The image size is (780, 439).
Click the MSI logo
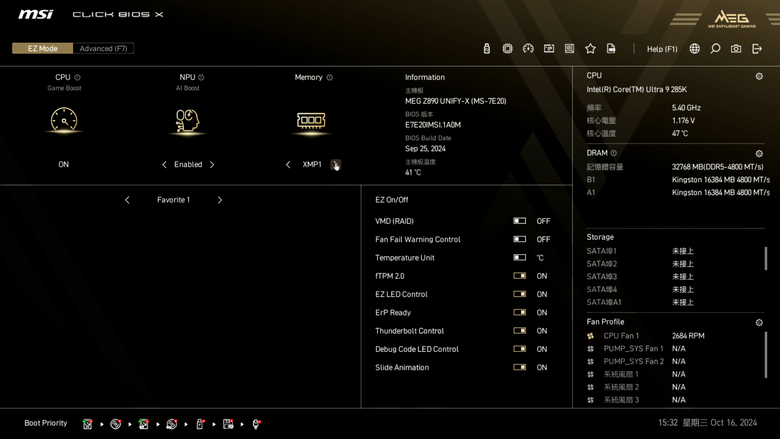35,14
